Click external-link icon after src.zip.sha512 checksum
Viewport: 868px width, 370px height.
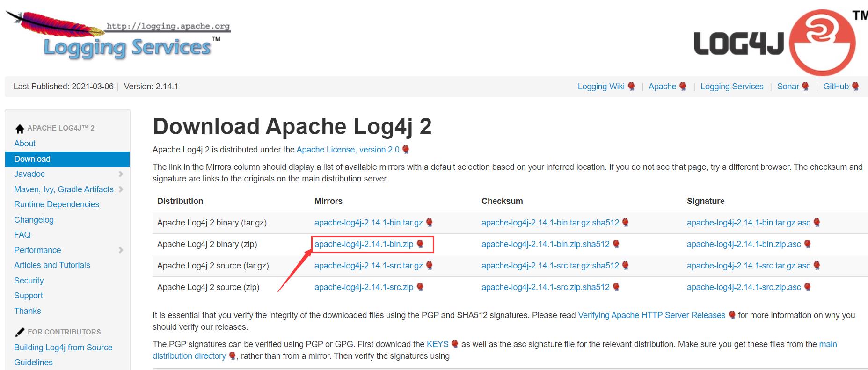point(616,287)
